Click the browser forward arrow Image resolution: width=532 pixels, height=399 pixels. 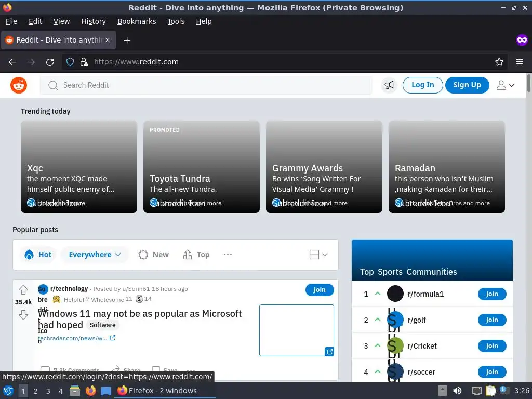(31, 62)
